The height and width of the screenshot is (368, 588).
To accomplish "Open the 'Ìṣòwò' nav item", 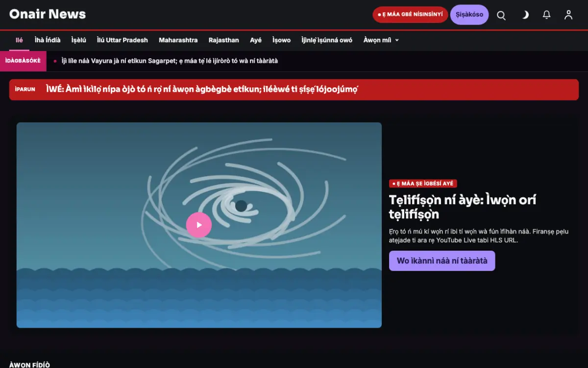I will point(282,40).
